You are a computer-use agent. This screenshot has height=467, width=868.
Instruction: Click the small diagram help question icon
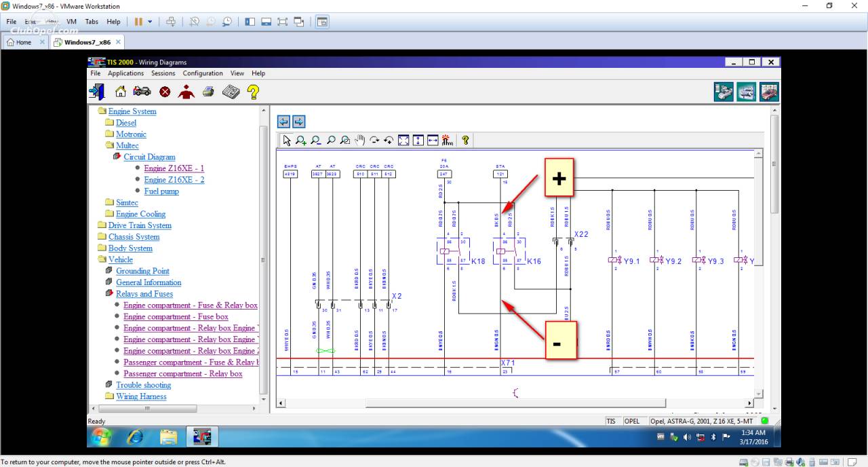(465, 141)
